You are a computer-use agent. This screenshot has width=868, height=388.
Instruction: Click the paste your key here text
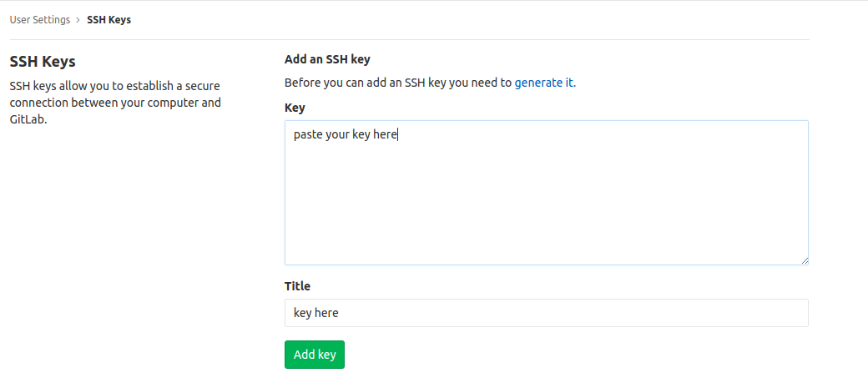point(346,134)
